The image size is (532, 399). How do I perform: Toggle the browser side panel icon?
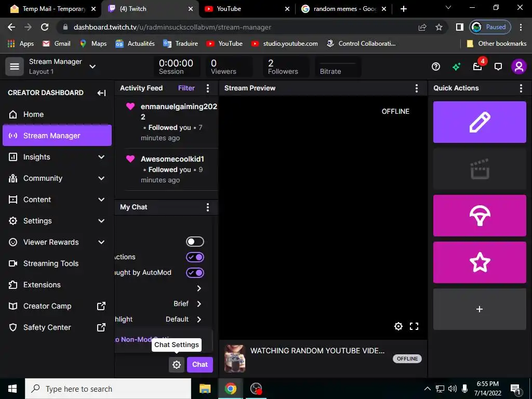click(x=460, y=28)
